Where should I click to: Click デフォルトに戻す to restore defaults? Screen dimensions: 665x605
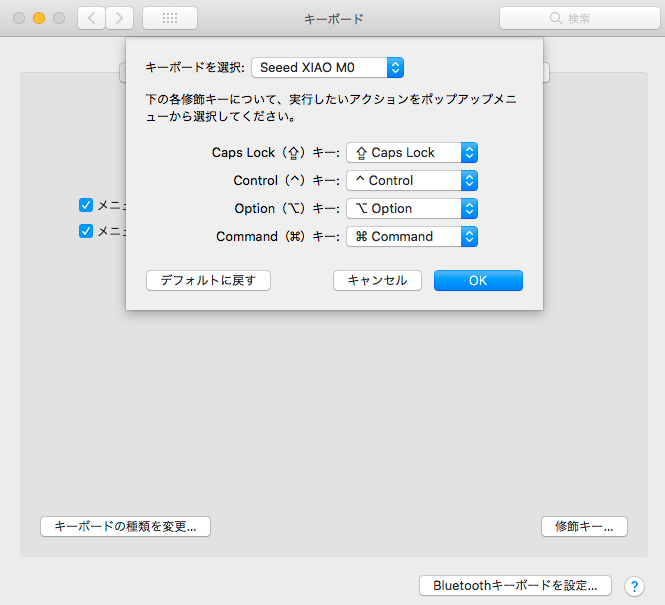pos(208,280)
